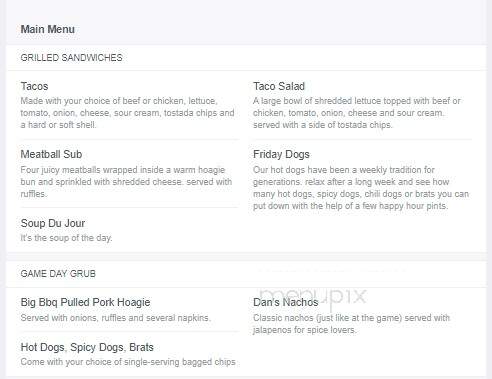Click the Taco Salad description text
The image size is (492, 379).
(x=357, y=113)
